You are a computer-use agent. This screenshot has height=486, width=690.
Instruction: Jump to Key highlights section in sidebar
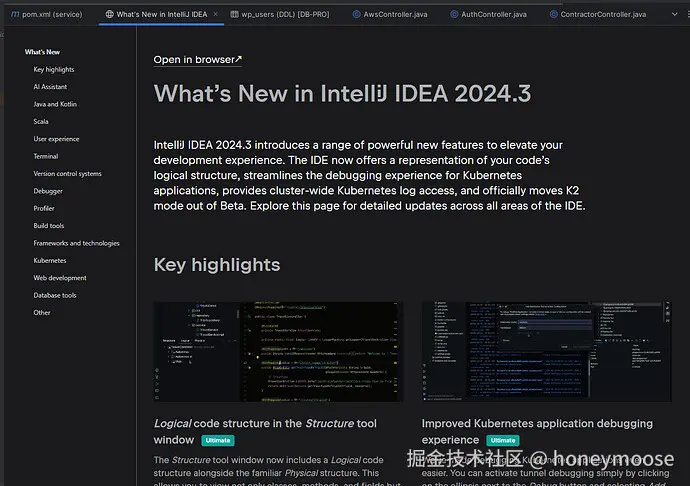click(54, 69)
